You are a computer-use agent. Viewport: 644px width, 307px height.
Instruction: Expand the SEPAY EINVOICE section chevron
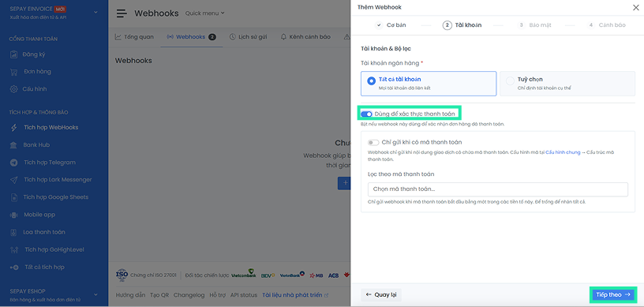95,12
